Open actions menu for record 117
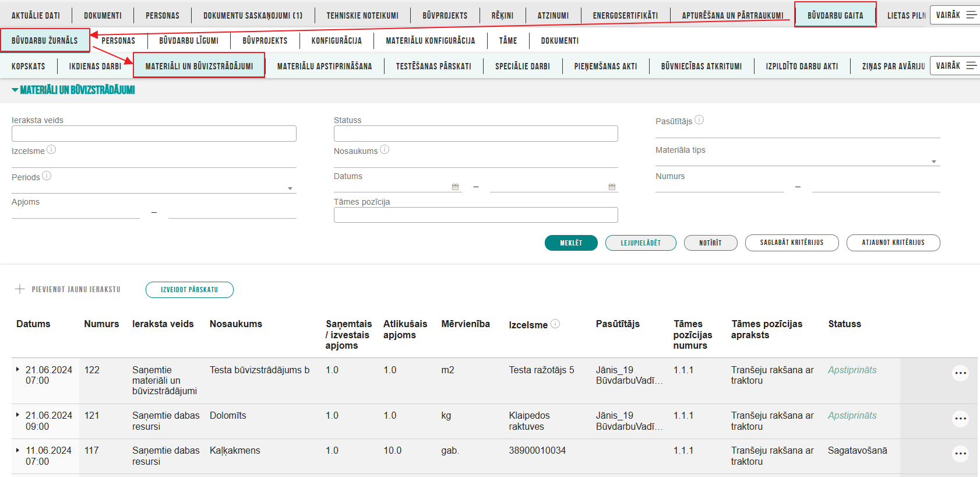Image resolution: width=980 pixels, height=477 pixels. [x=960, y=454]
